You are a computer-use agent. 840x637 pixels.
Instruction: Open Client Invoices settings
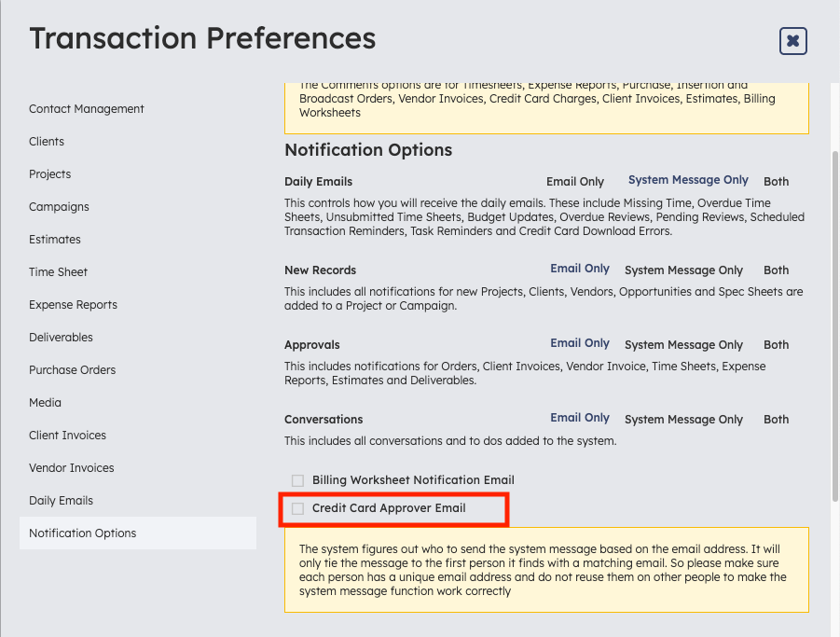[x=67, y=436]
